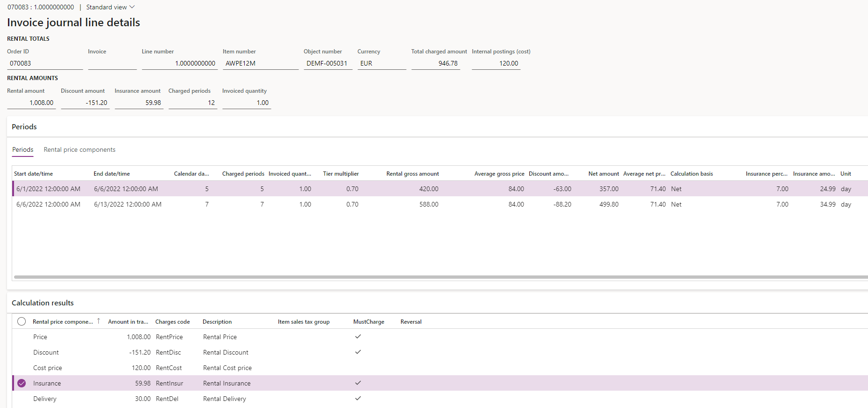Click the Line number field
This screenshot has width=868, height=408.
click(x=180, y=63)
